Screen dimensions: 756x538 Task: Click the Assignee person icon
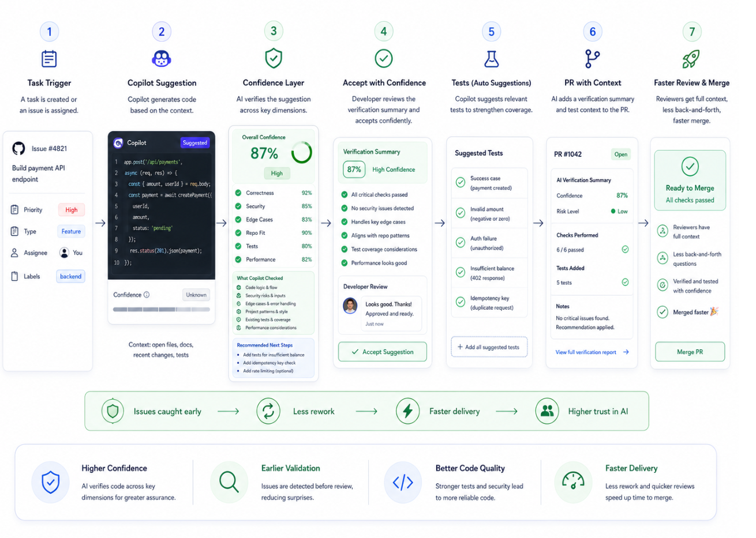pyautogui.click(x=15, y=253)
